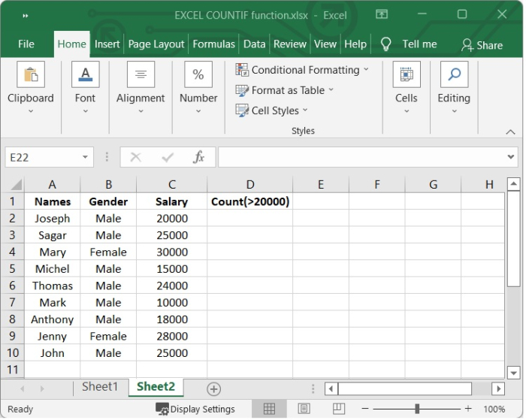Open the Clipboard paste icon group
Screen dimensions: 526x420
click(x=31, y=75)
